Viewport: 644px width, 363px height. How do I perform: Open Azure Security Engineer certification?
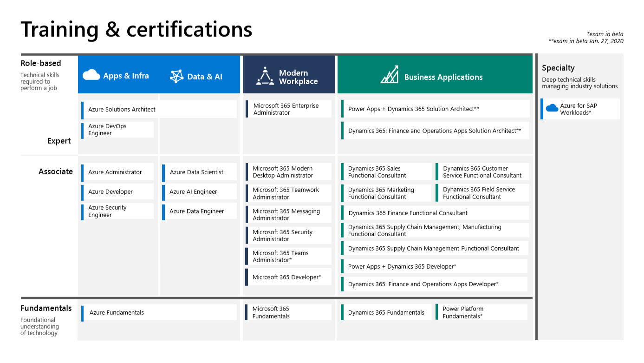(117, 211)
